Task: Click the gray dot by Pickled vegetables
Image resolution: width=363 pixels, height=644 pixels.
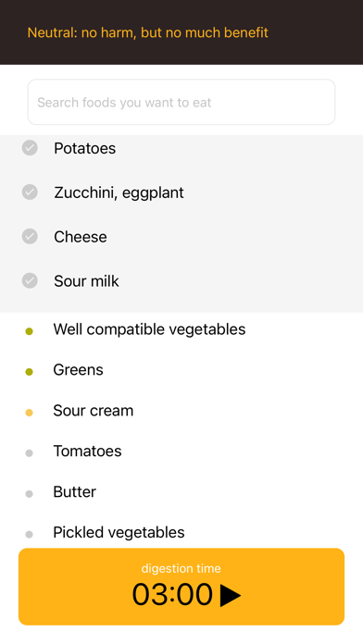Action: [x=30, y=534]
